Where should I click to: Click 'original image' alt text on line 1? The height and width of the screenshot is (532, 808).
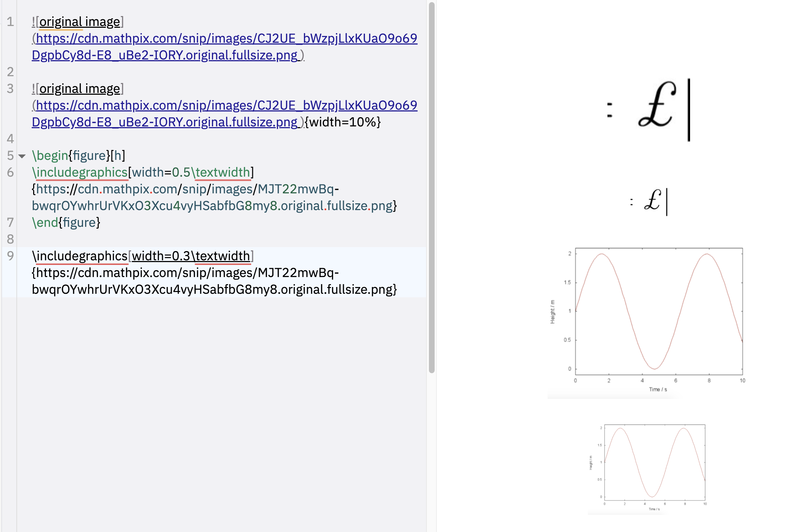point(79,22)
